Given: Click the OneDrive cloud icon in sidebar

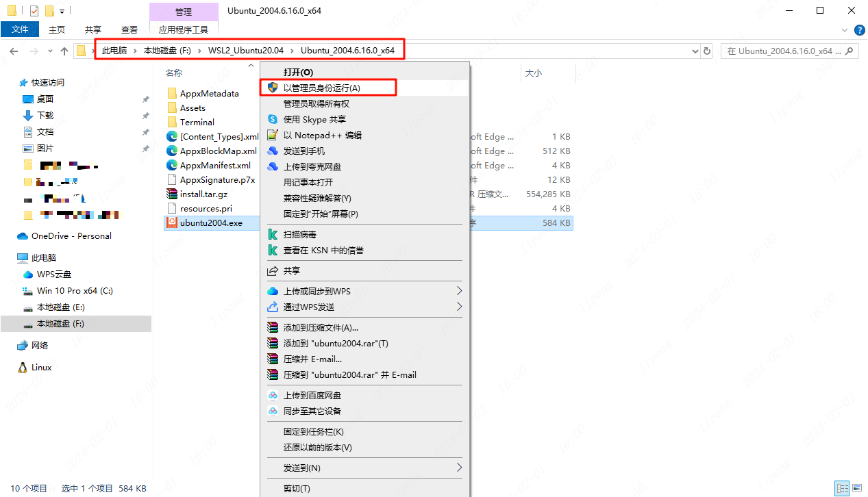Looking at the screenshot, I should coord(23,235).
